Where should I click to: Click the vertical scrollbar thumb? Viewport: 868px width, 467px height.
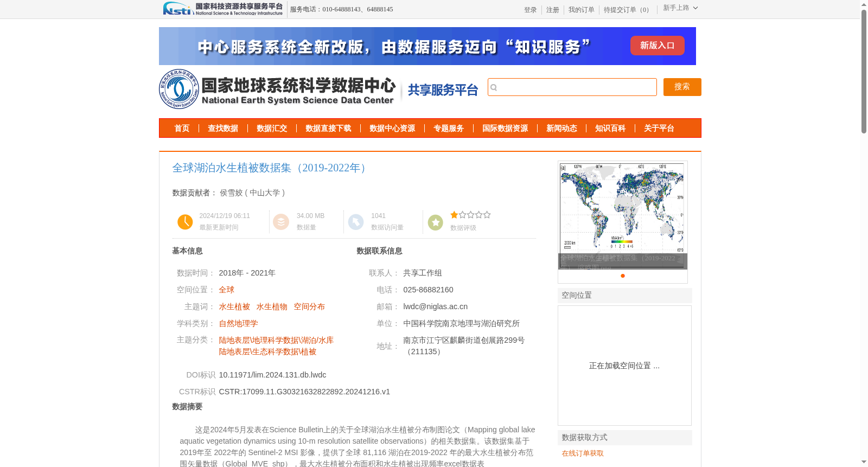[864, 71]
